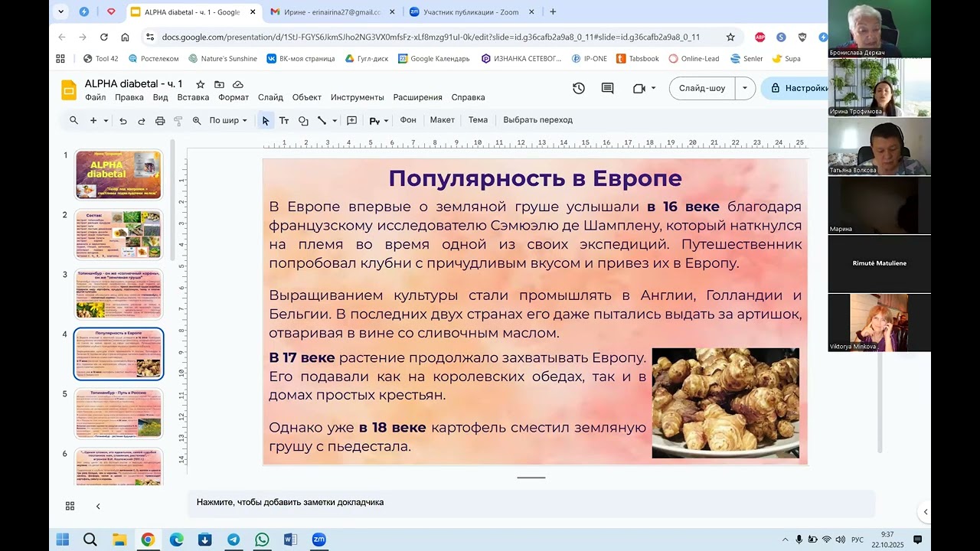Print the presentation with printer icon

160,121
